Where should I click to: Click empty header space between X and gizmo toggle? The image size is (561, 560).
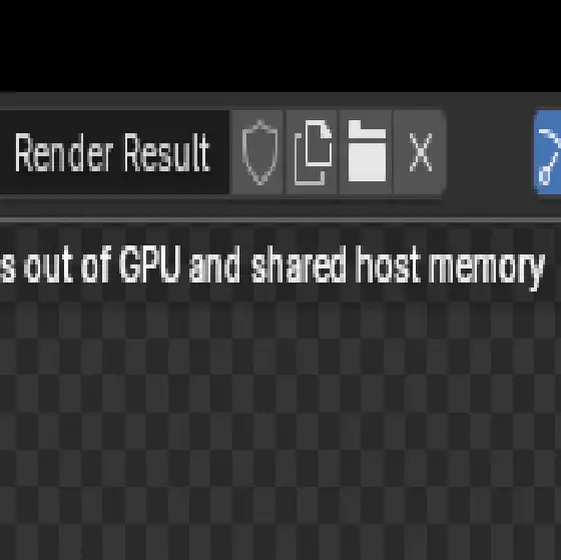click(x=490, y=152)
